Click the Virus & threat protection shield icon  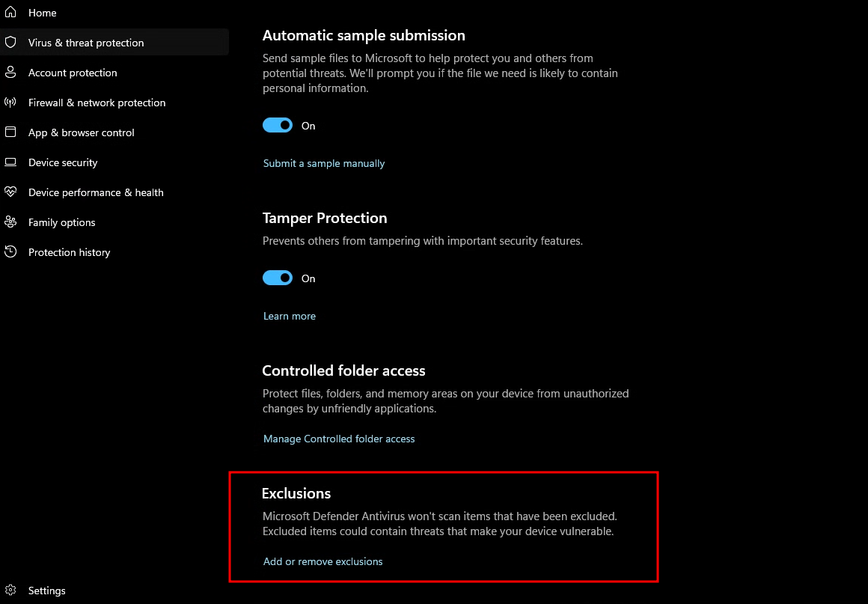10,43
